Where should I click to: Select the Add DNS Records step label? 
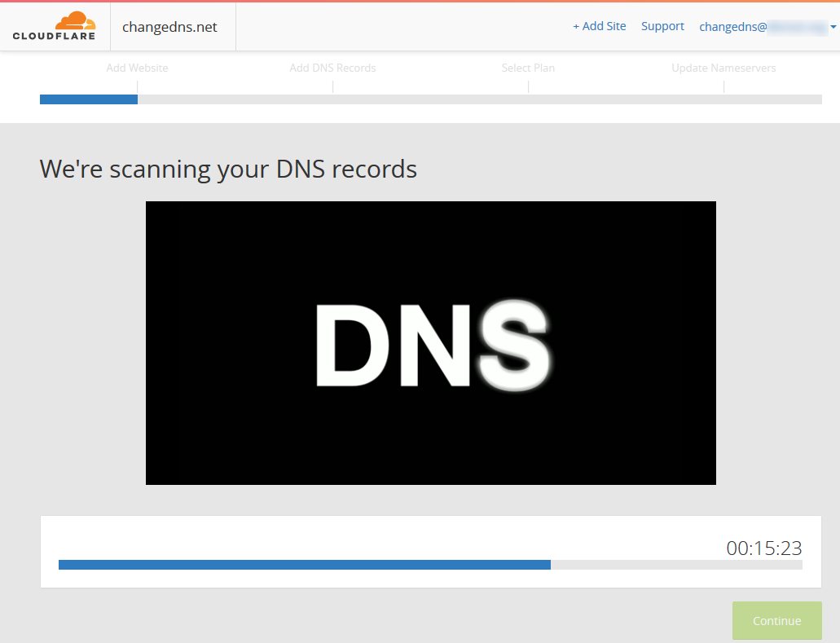tap(332, 68)
